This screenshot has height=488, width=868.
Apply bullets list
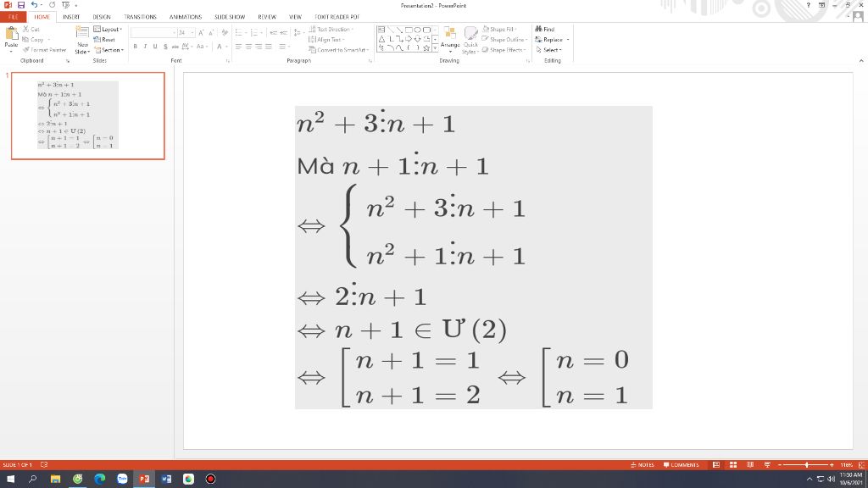click(x=240, y=33)
